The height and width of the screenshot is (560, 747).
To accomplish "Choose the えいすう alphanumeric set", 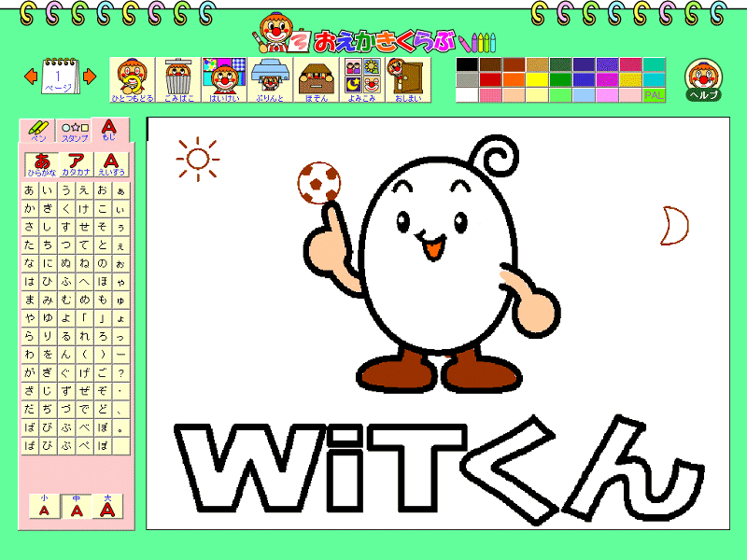I will pos(111,164).
